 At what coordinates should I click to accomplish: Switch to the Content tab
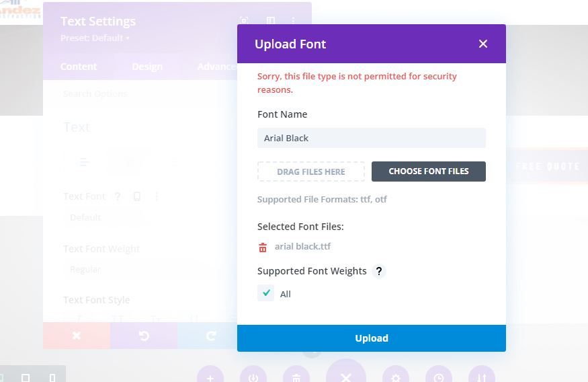click(x=79, y=67)
